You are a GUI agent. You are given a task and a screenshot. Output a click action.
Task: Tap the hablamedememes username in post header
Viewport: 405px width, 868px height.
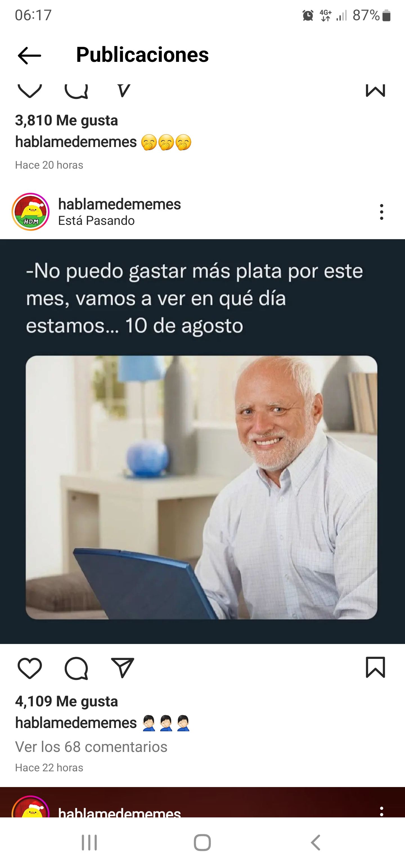[x=119, y=204]
